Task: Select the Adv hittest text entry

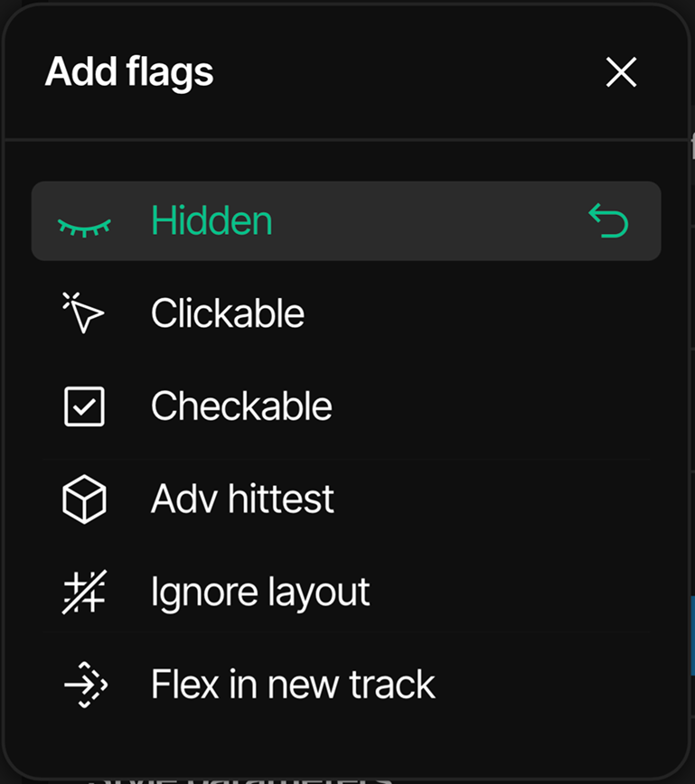Action: [242, 499]
